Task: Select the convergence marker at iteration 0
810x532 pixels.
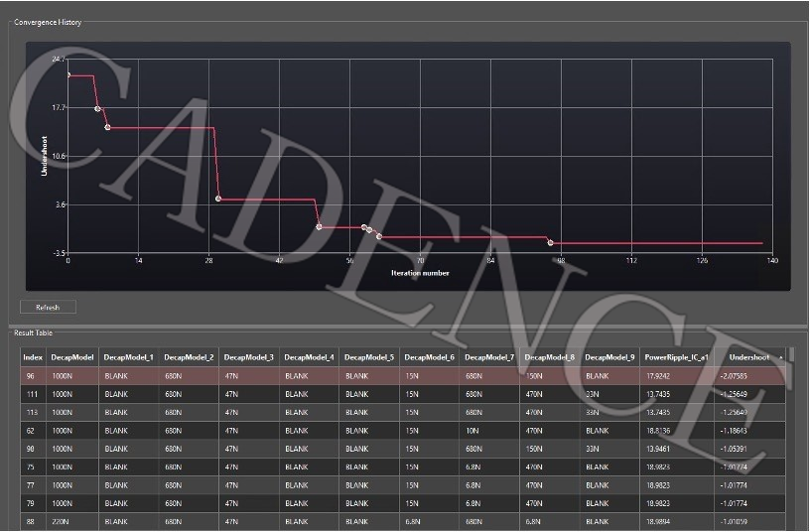Action: click(x=68, y=74)
